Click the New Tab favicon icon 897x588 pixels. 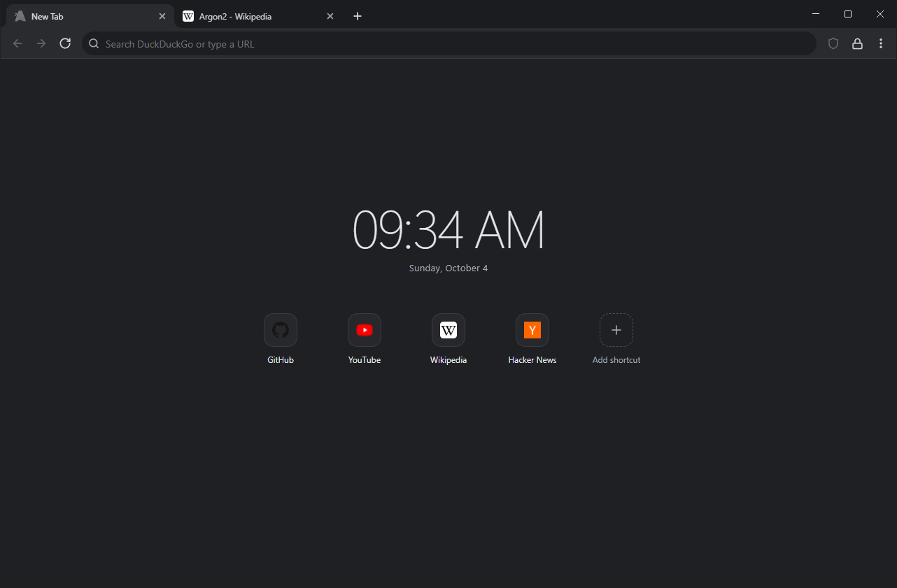pos(20,16)
